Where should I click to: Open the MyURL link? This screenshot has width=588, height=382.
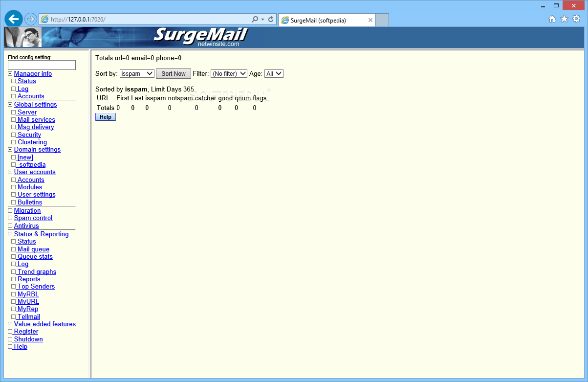click(x=27, y=302)
